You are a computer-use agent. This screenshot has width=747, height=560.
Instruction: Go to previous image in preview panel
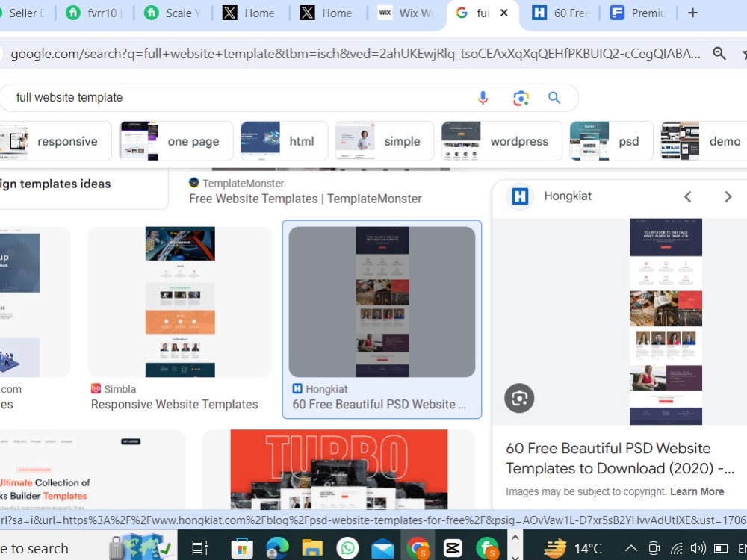[x=688, y=196]
